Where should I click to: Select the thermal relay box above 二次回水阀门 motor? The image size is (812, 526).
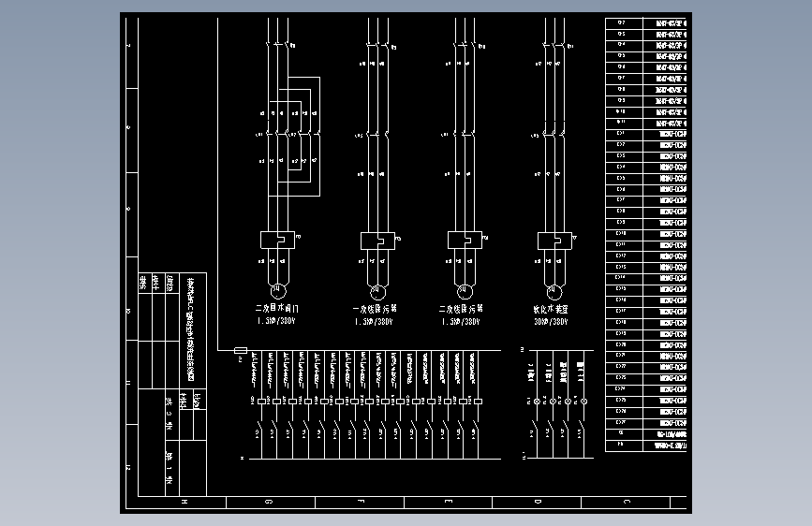(x=277, y=240)
